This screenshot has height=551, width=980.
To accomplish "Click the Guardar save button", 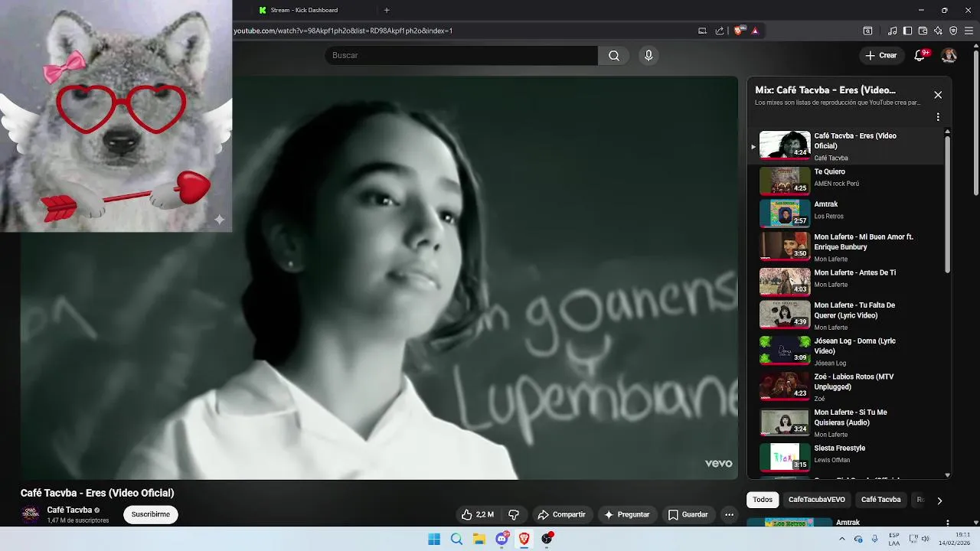I will point(688,514).
